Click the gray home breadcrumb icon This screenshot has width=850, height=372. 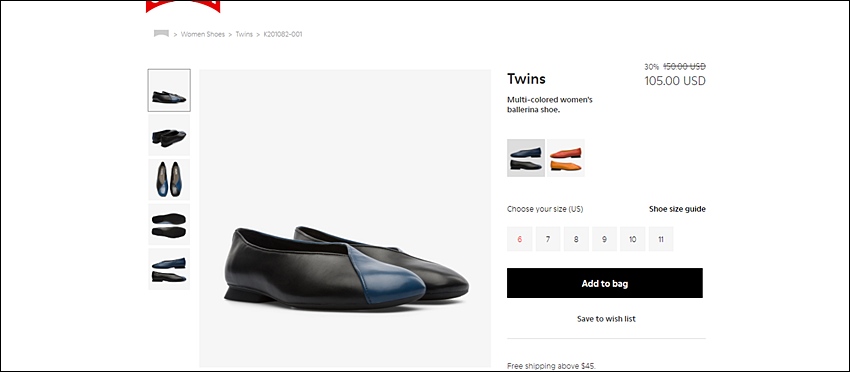pyautogui.click(x=162, y=34)
